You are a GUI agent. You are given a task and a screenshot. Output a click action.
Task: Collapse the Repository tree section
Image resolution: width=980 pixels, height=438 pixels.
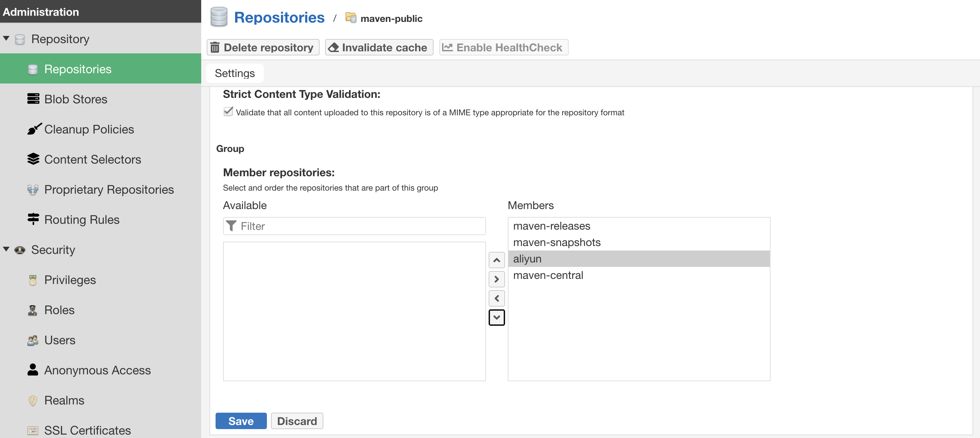coord(7,38)
